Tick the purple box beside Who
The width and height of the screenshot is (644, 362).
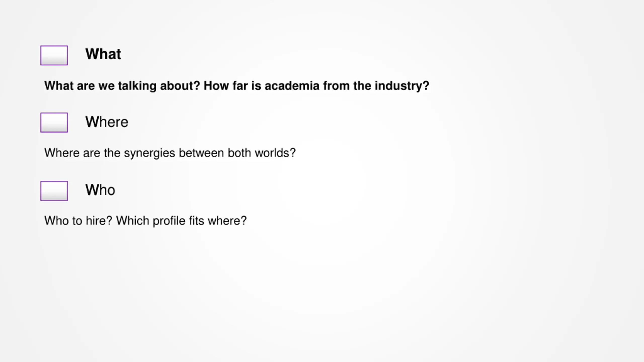(54, 191)
